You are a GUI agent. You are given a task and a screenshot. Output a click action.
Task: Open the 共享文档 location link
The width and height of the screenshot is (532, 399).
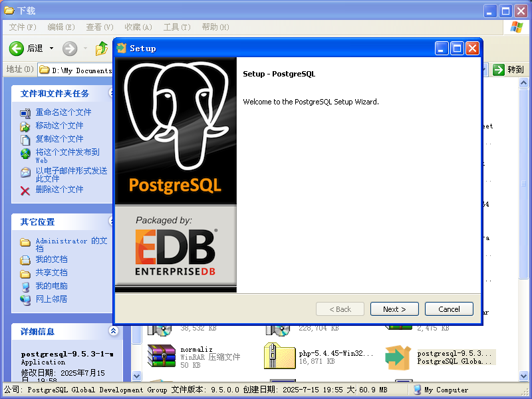pos(52,273)
